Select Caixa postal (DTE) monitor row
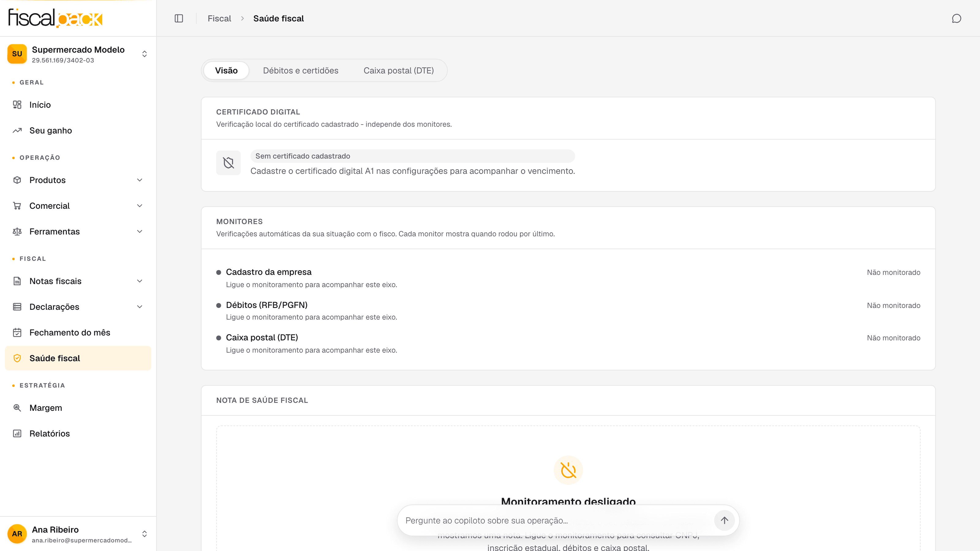The height and width of the screenshot is (551, 980). [568, 343]
